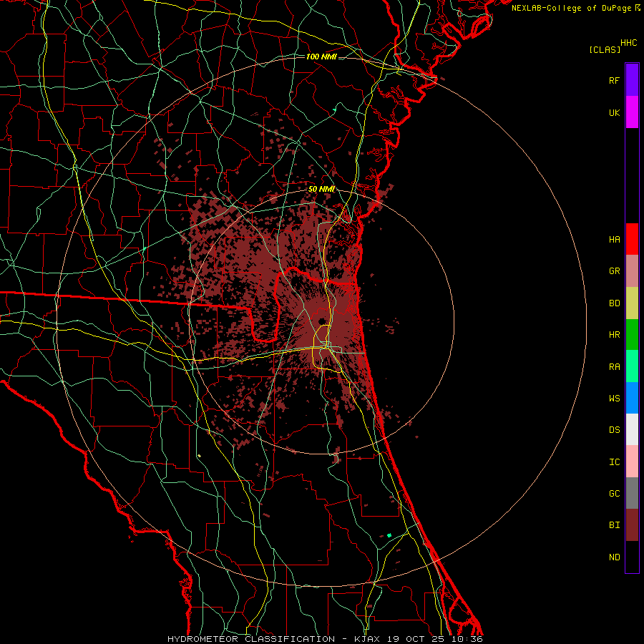644x644 pixels.
Task: Click the yellow BD legend color swatch
Action: point(632,303)
